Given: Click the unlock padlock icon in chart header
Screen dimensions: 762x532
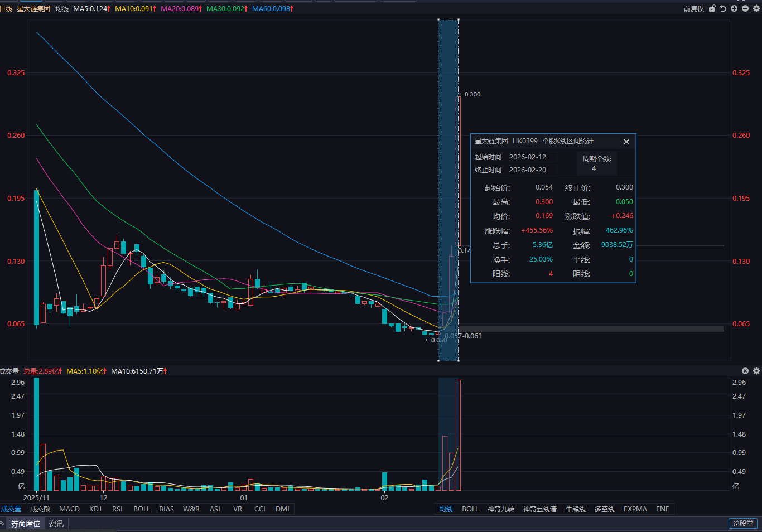Looking at the screenshot, I should 712,8.
